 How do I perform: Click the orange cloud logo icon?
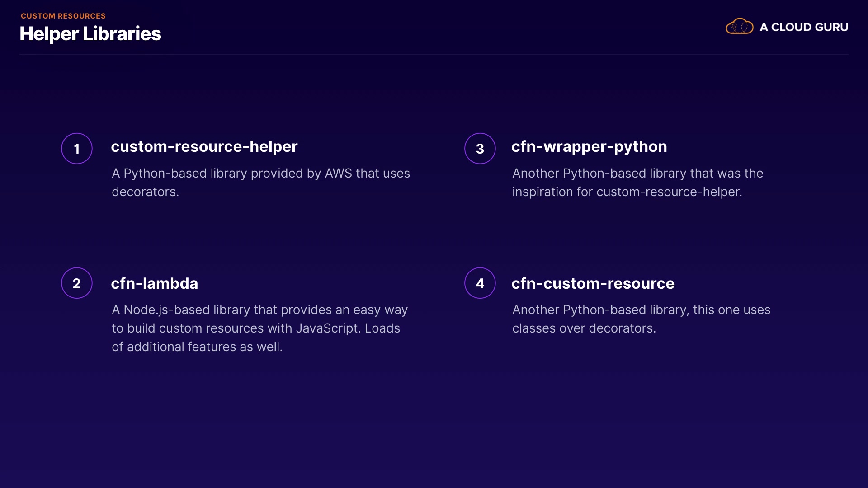pyautogui.click(x=739, y=27)
